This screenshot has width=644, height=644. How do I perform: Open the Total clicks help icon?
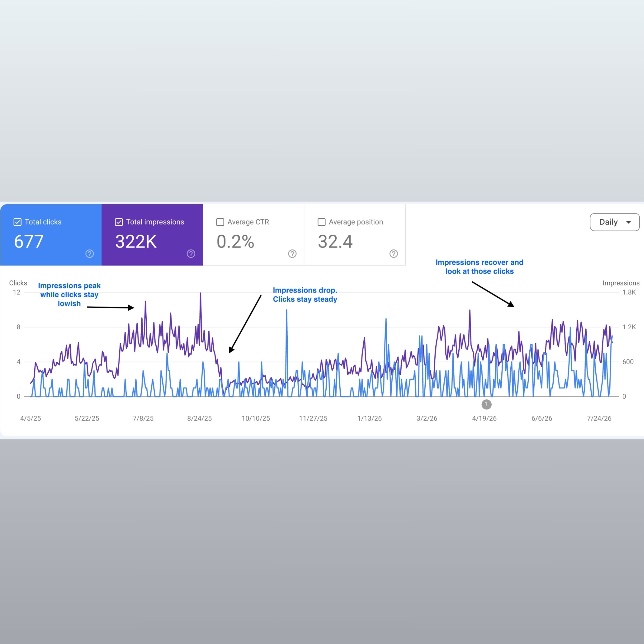tap(89, 254)
